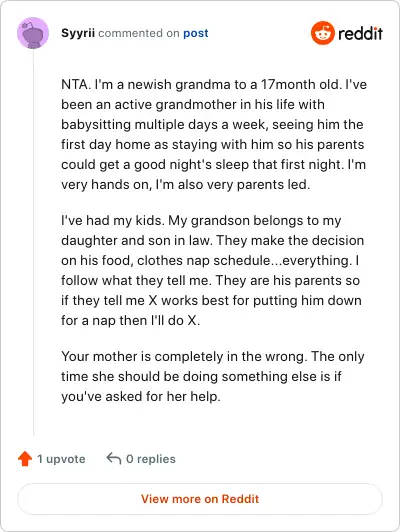The width and height of the screenshot is (400, 532).
Task: Click the 'reddit' wordmark text
Action: pyautogui.click(x=361, y=33)
